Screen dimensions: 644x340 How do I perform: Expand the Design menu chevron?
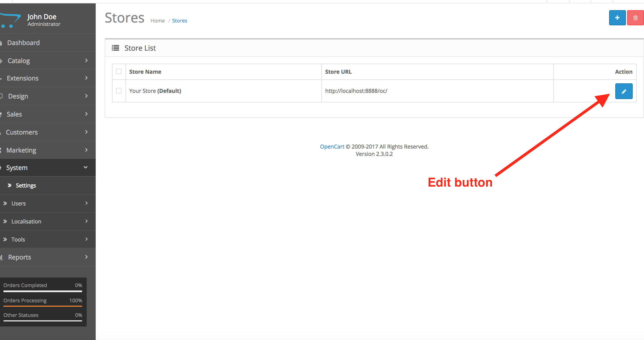(86, 96)
